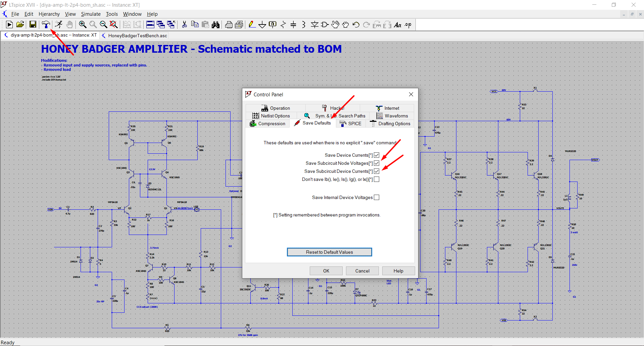The width and height of the screenshot is (644, 346).
Task: Switch to HoneyBadgerTestBench.asc document tab
Action: (134, 36)
